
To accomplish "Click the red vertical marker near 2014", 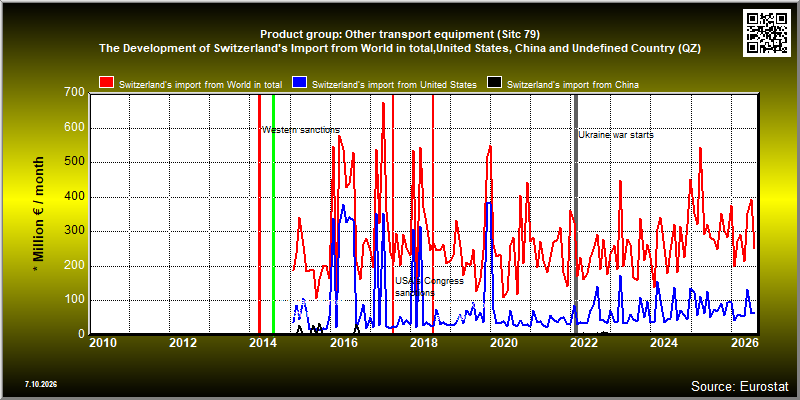I will [259, 214].
